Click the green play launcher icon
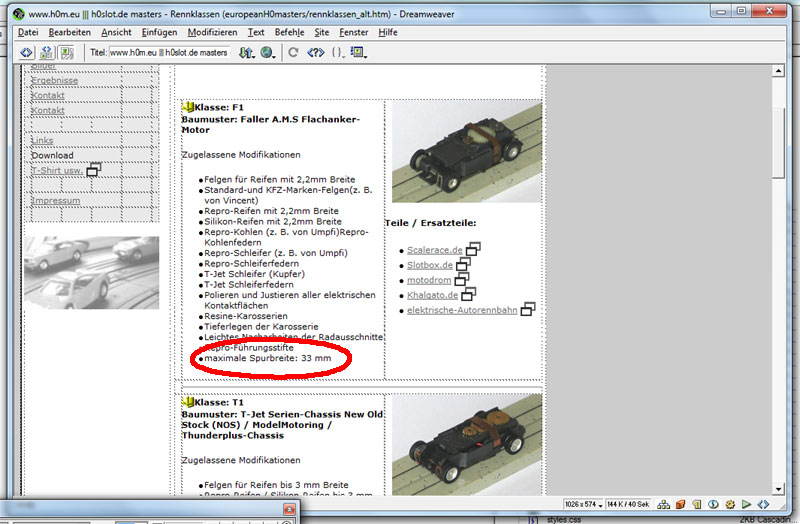800x524 pixels. pyautogui.click(x=746, y=504)
